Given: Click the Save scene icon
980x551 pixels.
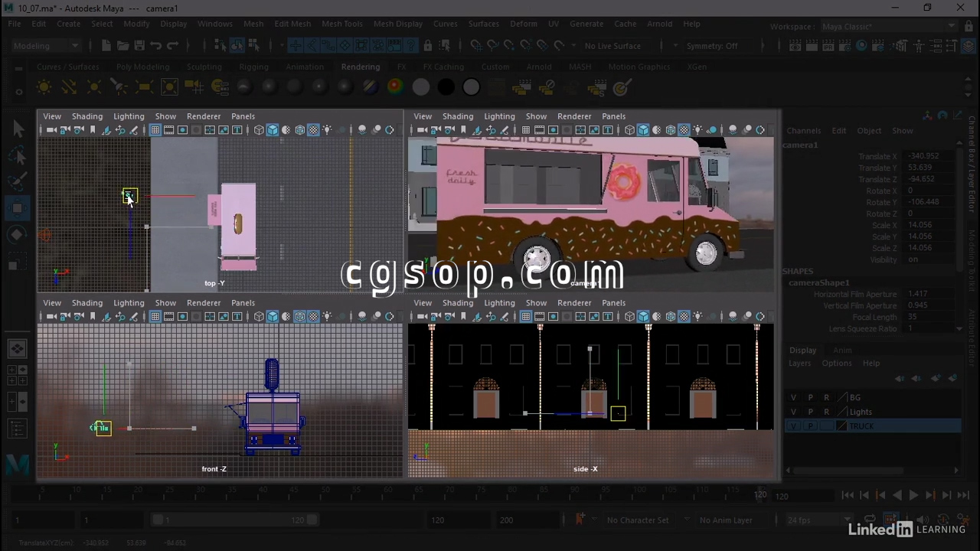Looking at the screenshot, I should [x=139, y=46].
